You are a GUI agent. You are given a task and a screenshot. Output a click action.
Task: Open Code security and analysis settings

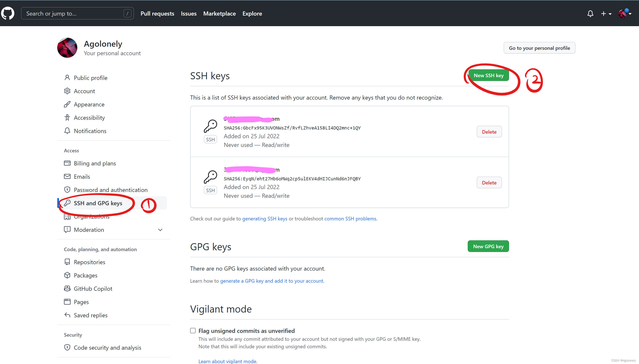(108, 347)
